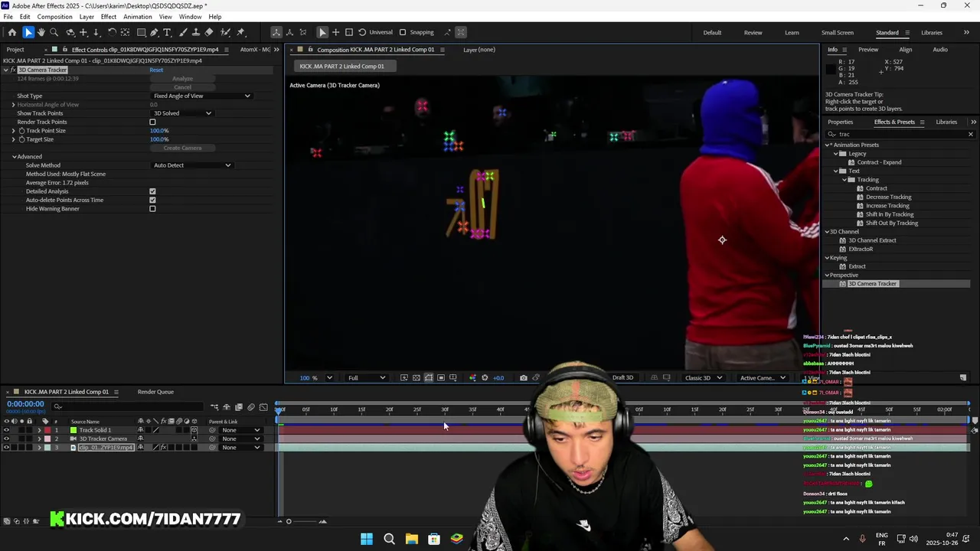The width and height of the screenshot is (980, 551).
Task: Click the Take Snapshot camera icon
Action: [x=523, y=378]
